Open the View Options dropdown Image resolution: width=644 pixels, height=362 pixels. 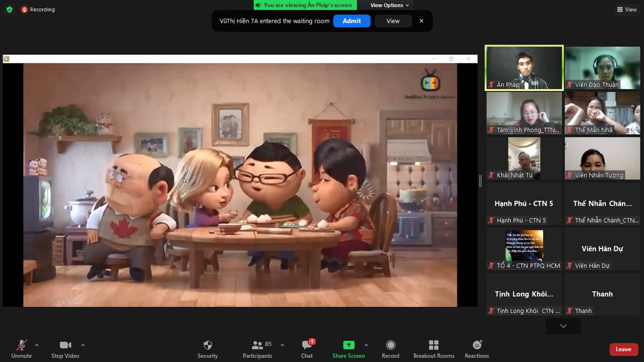389,5
